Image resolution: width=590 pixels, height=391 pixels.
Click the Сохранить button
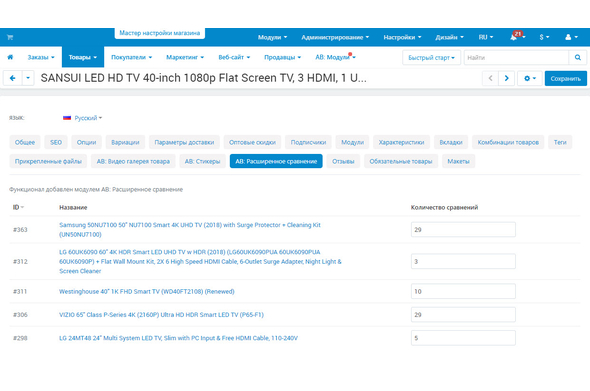point(566,78)
